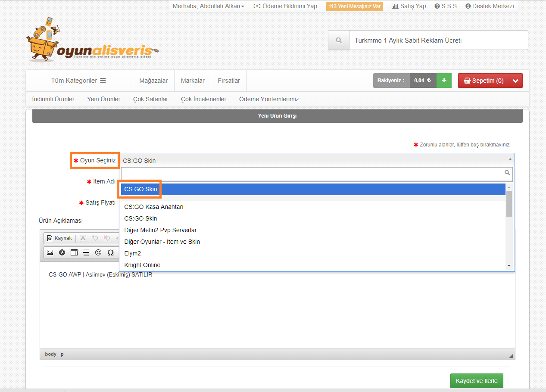Click the green plus button to add balance
Screen dimensions: 546x392
coord(444,81)
